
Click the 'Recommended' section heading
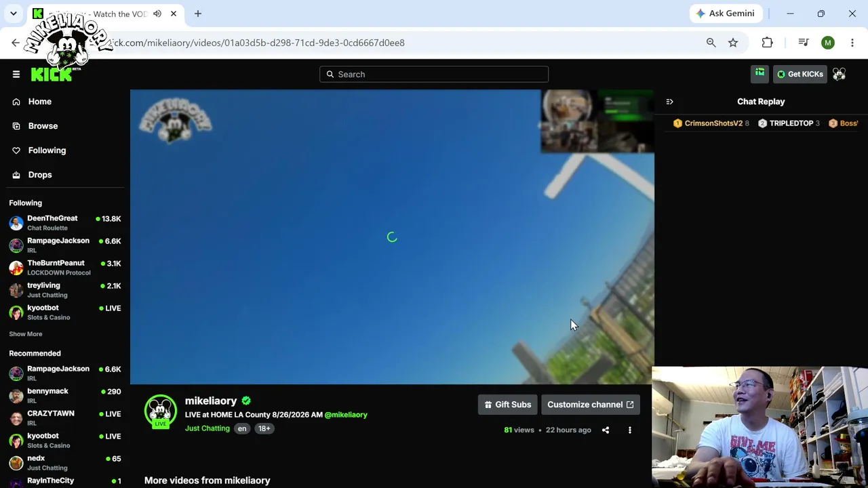35,353
